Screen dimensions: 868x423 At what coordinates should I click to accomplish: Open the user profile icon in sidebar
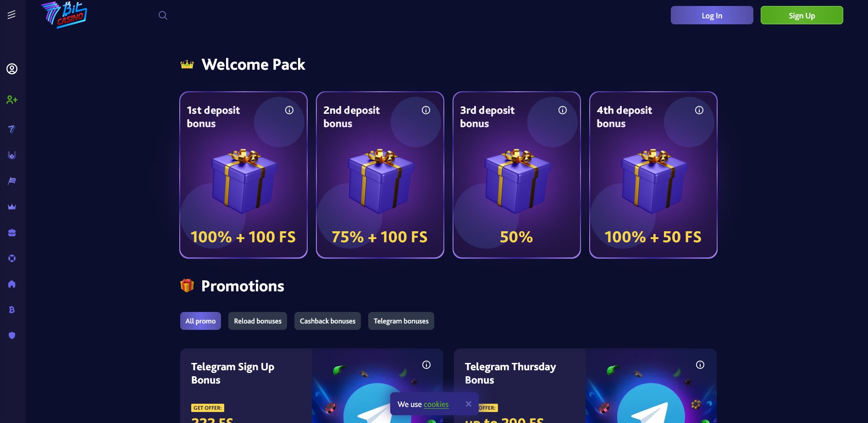(12, 69)
